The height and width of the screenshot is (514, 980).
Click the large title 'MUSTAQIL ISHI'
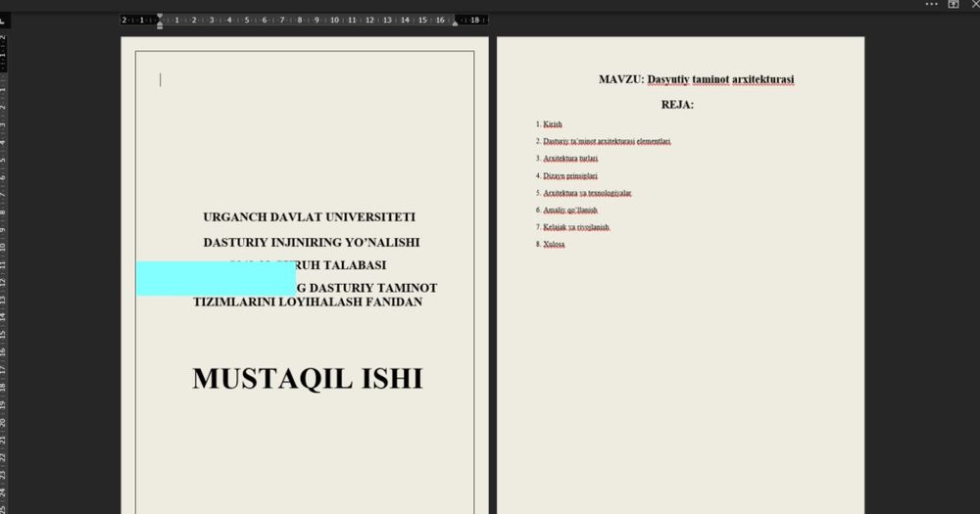[308, 379]
